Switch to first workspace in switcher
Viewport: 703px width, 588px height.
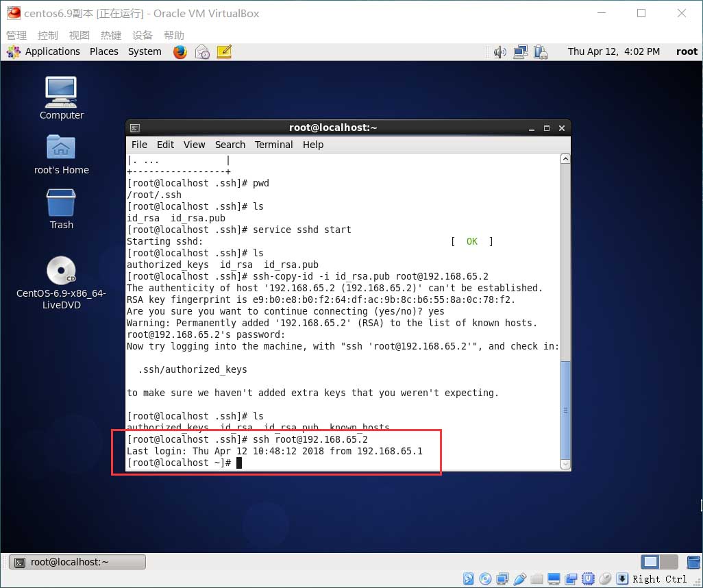coord(651,562)
